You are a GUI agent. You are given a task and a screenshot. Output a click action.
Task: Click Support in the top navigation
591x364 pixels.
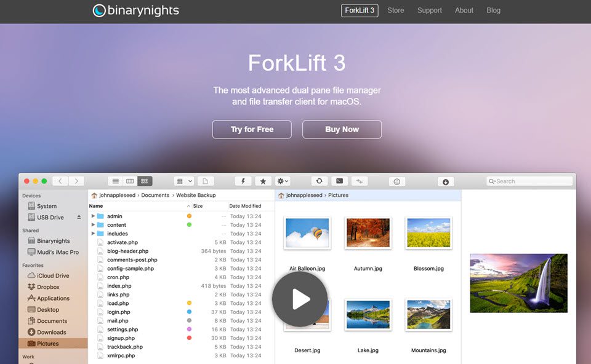[x=429, y=10]
